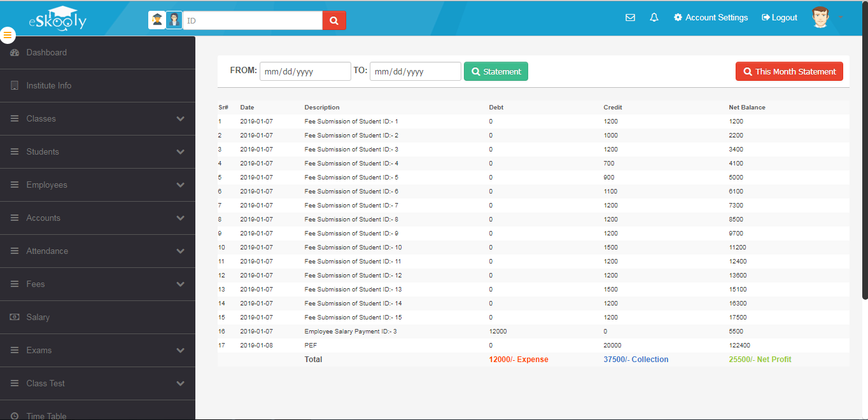
Task: Expand the Fees menu chevron
Action: 181,284
